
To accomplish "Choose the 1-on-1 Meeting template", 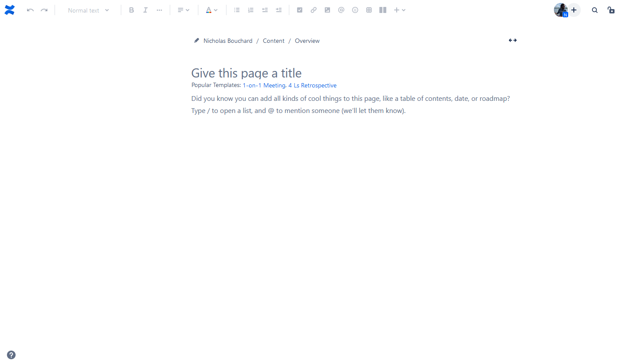I will (x=264, y=85).
